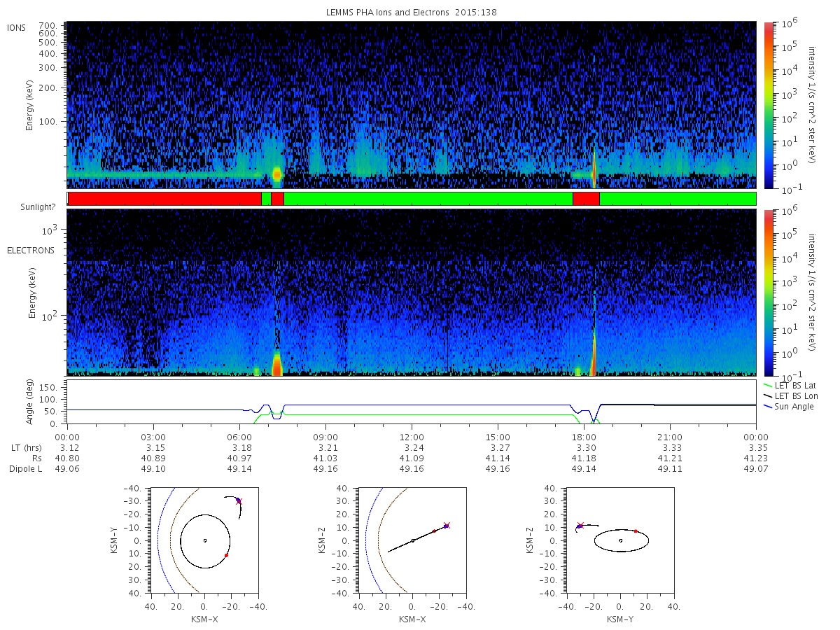
Task: Click the angle line plot panel
Action: click(x=412, y=402)
